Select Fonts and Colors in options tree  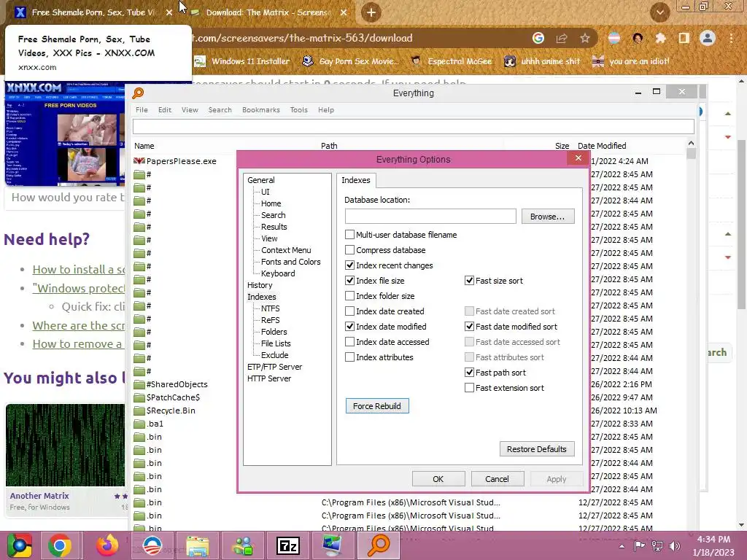290,262
